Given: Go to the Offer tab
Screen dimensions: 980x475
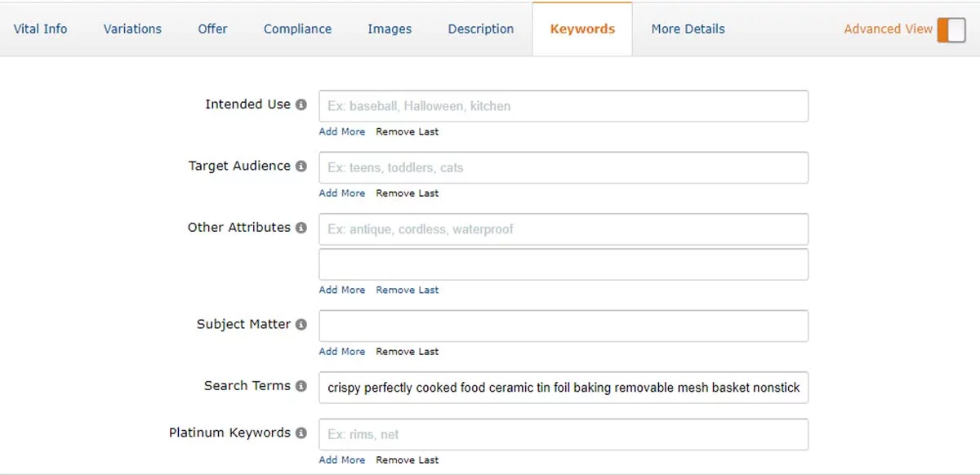Looking at the screenshot, I should [212, 28].
